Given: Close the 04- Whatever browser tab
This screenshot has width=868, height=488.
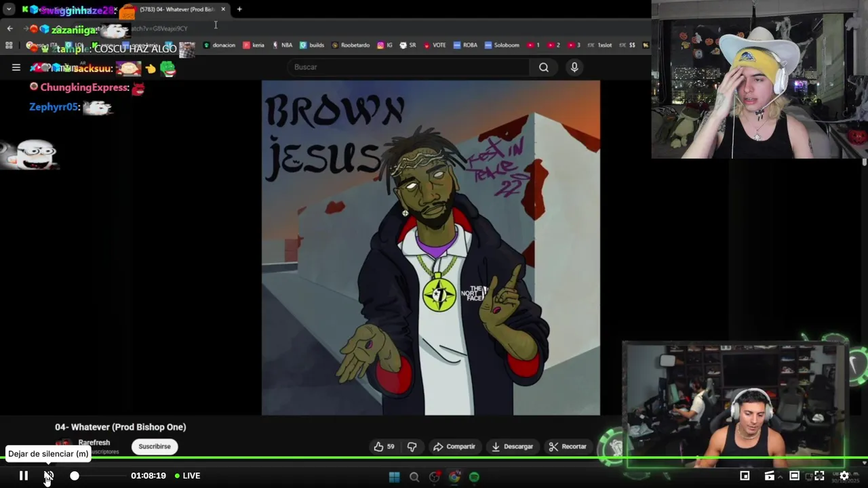Looking at the screenshot, I should coord(223,9).
